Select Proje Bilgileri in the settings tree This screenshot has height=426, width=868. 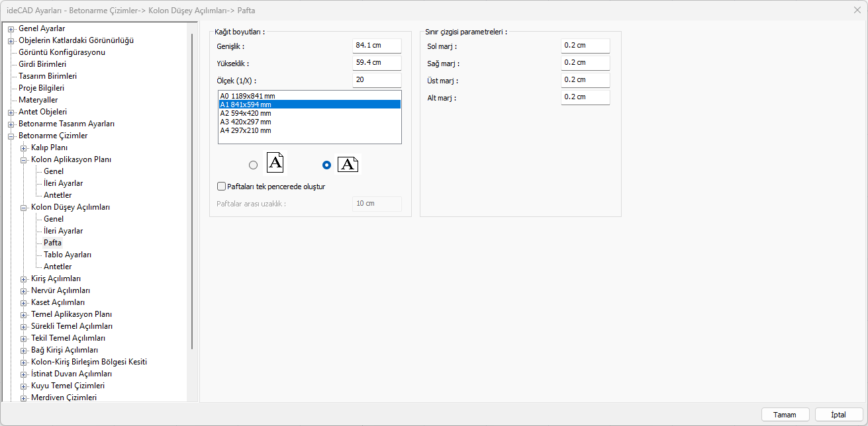pyautogui.click(x=41, y=88)
